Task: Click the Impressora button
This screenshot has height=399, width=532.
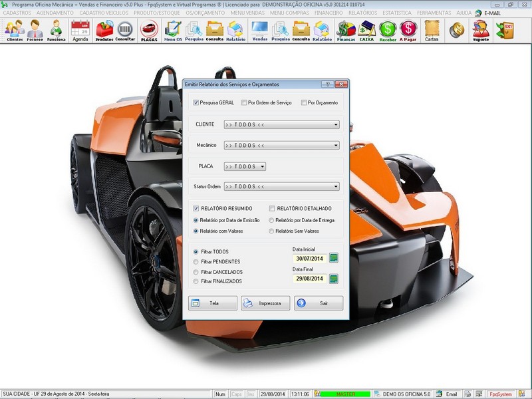Action: [x=265, y=303]
